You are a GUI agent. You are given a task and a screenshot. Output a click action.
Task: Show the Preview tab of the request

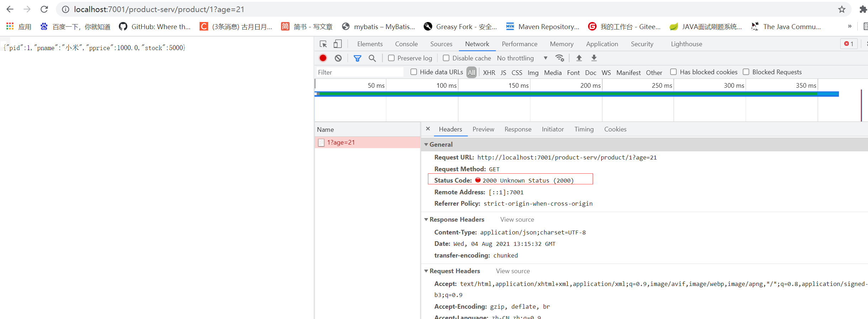483,129
